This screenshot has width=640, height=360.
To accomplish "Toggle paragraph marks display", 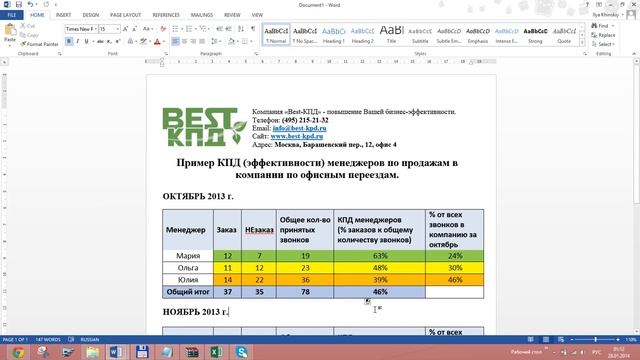I will [253, 29].
